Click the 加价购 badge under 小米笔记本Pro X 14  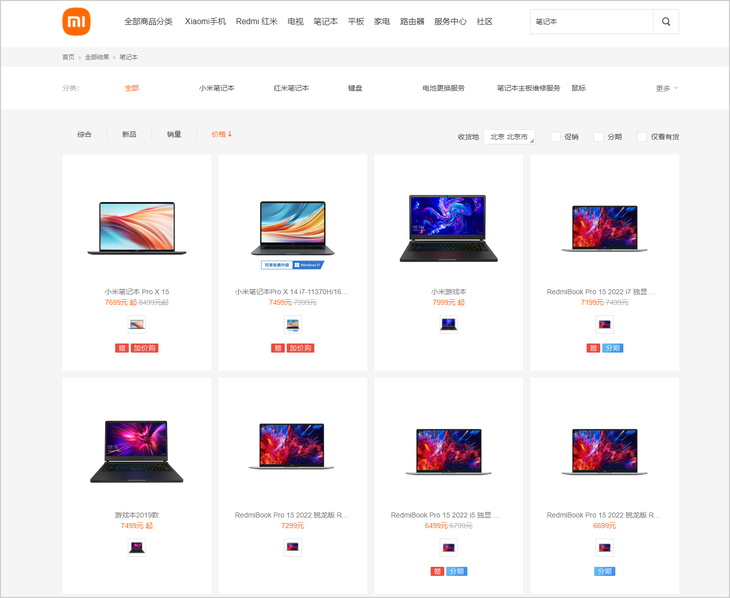pyautogui.click(x=301, y=348)
